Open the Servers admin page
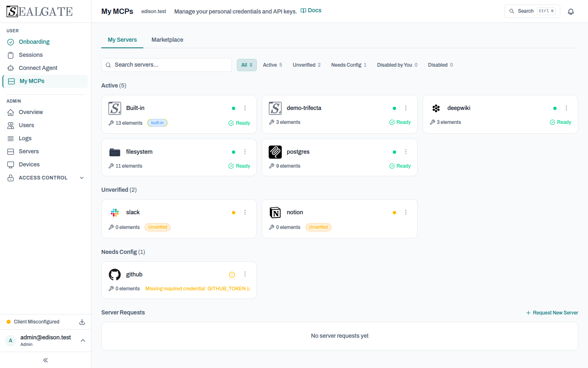 (45, 151)
